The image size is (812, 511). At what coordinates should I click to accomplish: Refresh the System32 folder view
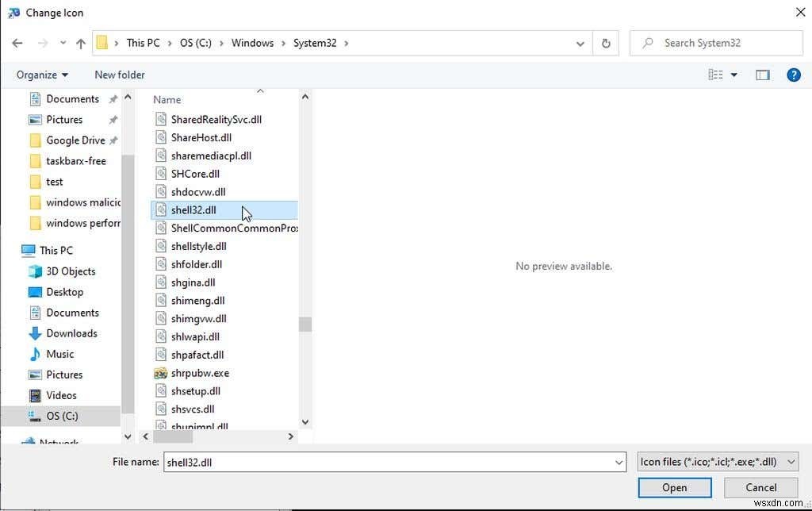[x=605, y=43]
